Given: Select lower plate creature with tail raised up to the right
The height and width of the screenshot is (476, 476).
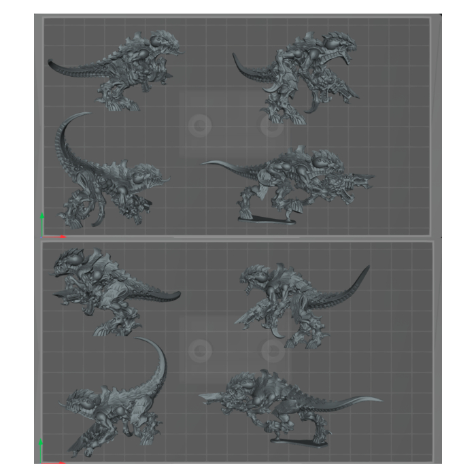Looking at the screenshot, I should [302, 307].
